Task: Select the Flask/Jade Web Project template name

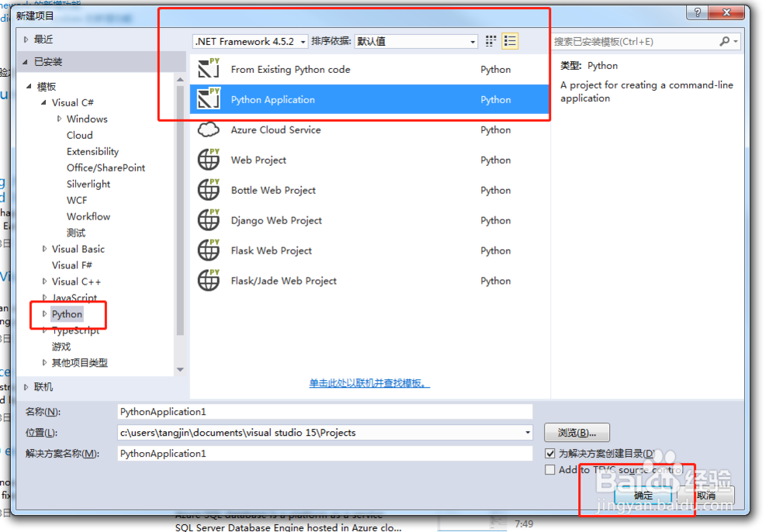Action: tap(283, 281)
